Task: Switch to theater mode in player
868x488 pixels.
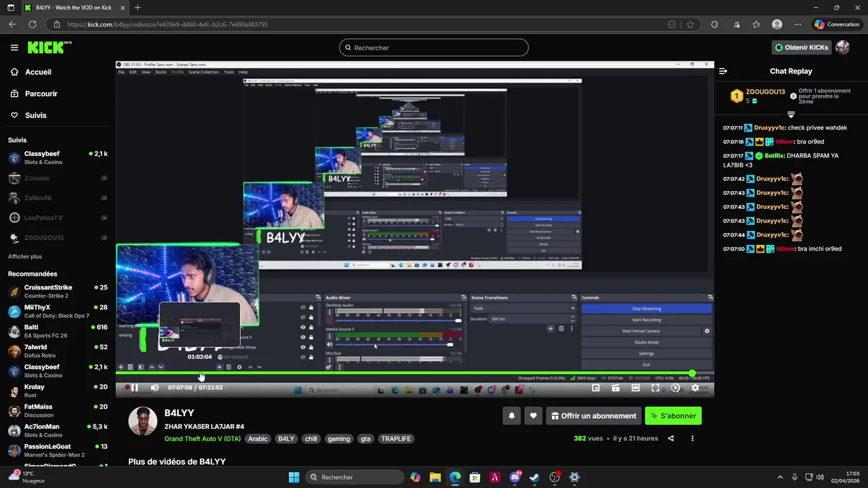Action: (635, 388)
